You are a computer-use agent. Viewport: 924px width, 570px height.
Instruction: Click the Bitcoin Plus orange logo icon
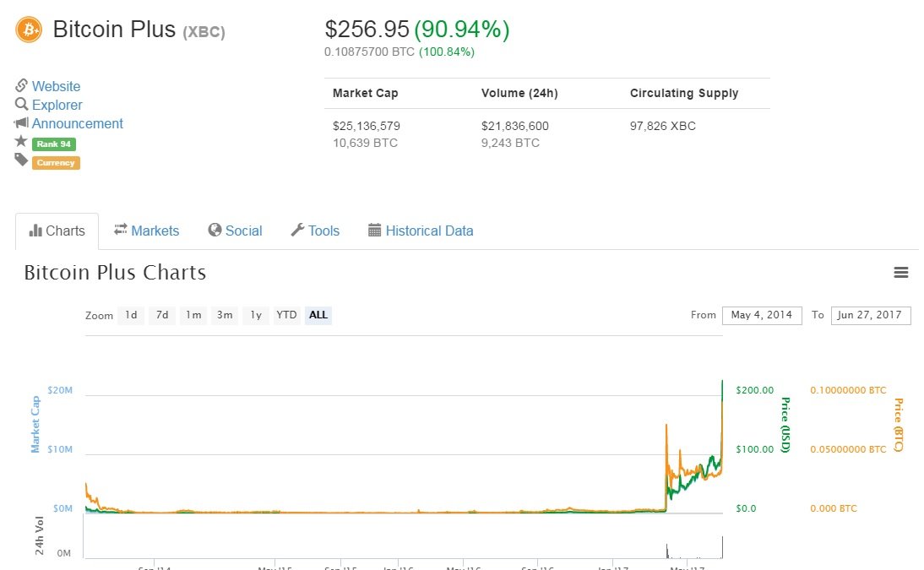coord(29,30)
